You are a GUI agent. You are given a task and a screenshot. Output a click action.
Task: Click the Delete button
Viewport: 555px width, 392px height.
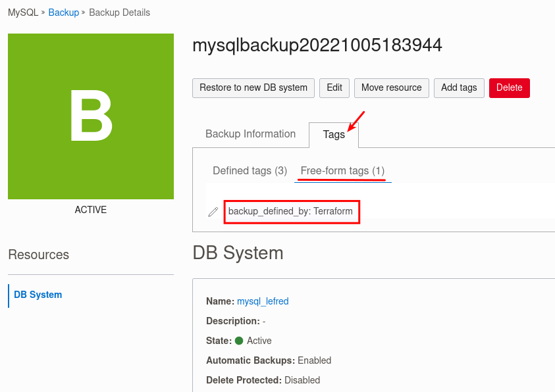[509, 87]
